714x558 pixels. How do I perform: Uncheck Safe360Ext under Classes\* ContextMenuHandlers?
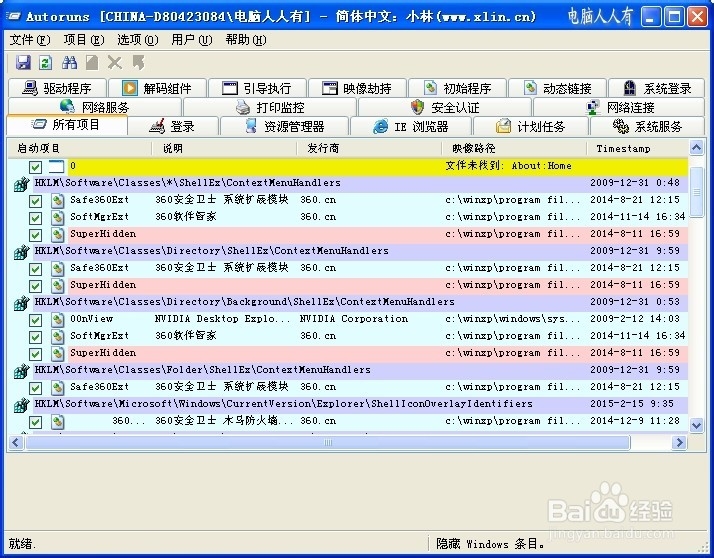pos(36,201)
